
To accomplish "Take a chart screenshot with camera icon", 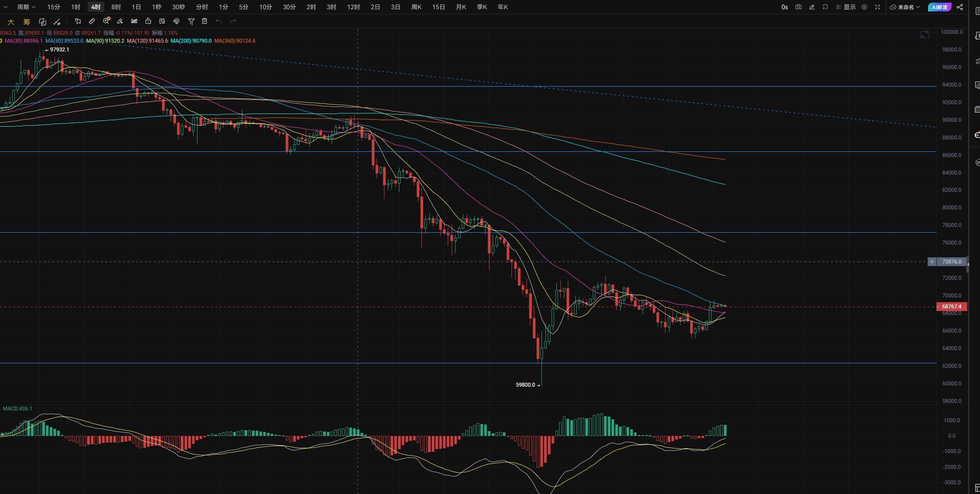I will (798, 7).
